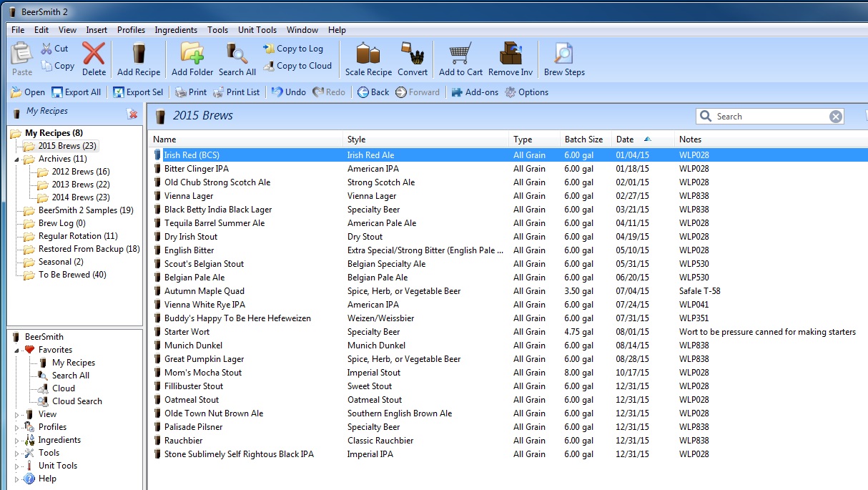Navigate Back with the toolbar button

(x=373, y=92)
